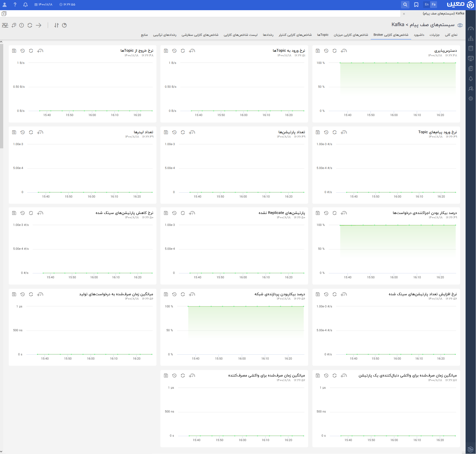Select the منابع tab

click(144, 35)
